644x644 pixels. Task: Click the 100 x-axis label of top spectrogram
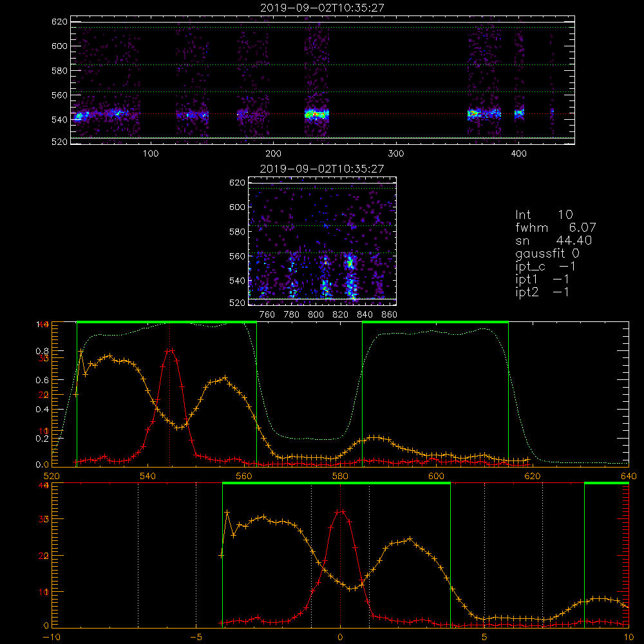point(151,154)
